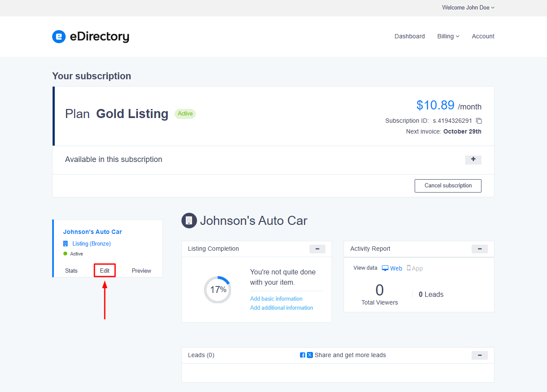
Task: Open the Account menu item
Action: click(x=483, y=36)
